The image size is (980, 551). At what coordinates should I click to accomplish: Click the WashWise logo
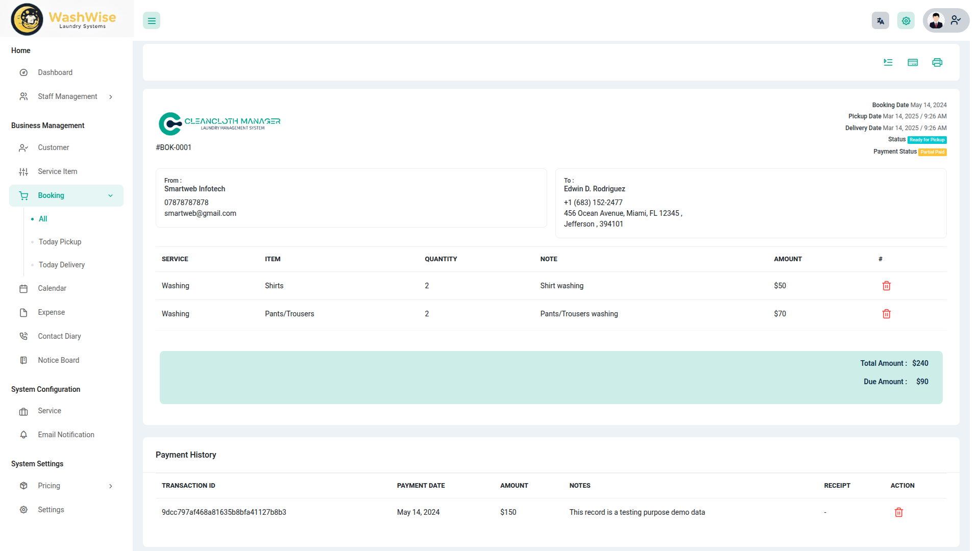point(64,19)
